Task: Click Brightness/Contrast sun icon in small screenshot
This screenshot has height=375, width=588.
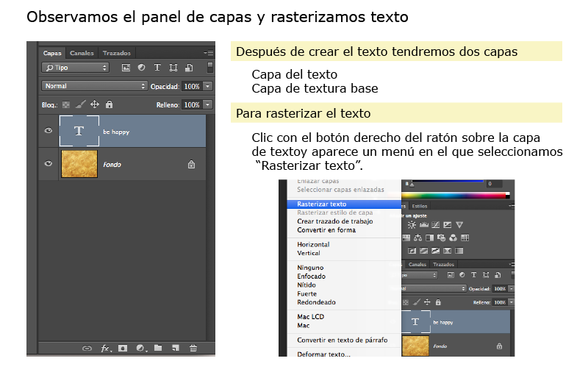Action: click(x=412, y=224)
